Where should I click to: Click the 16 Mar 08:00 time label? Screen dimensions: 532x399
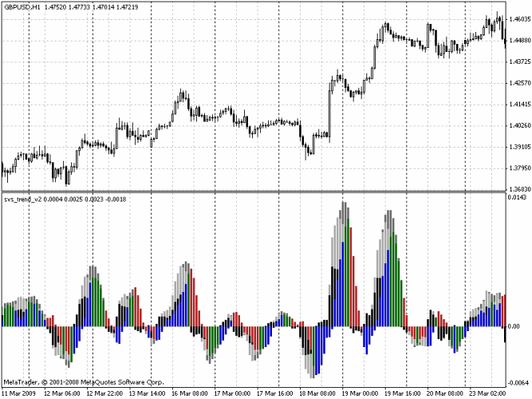[190, 393]
